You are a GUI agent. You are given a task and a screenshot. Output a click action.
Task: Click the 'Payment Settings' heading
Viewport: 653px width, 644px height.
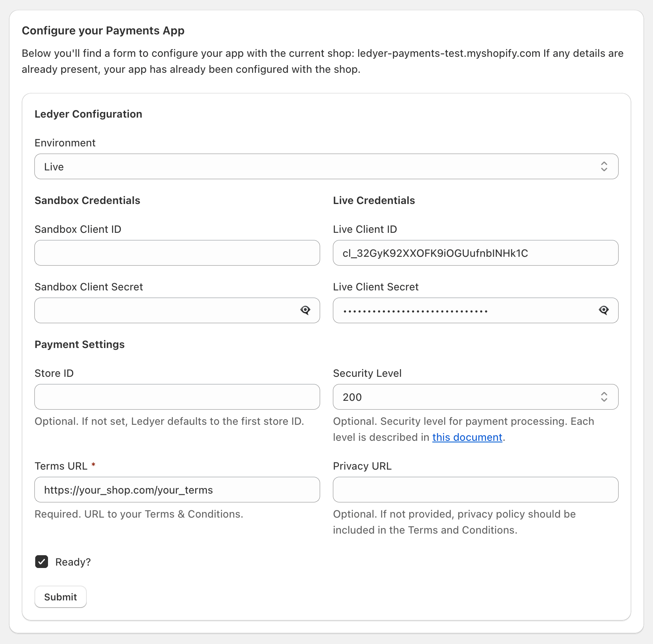coord(80,344)
